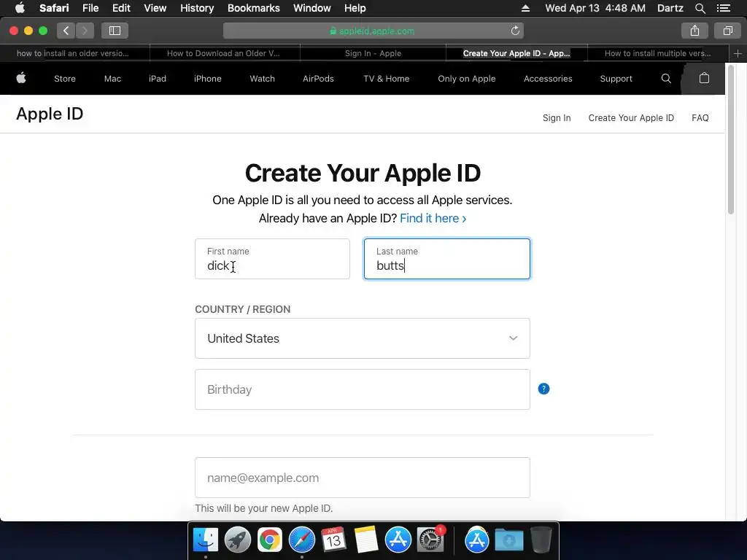Click into the First name field
Image resolution: width=747 pixels, height=560 pixels.
tap(272, 259)
